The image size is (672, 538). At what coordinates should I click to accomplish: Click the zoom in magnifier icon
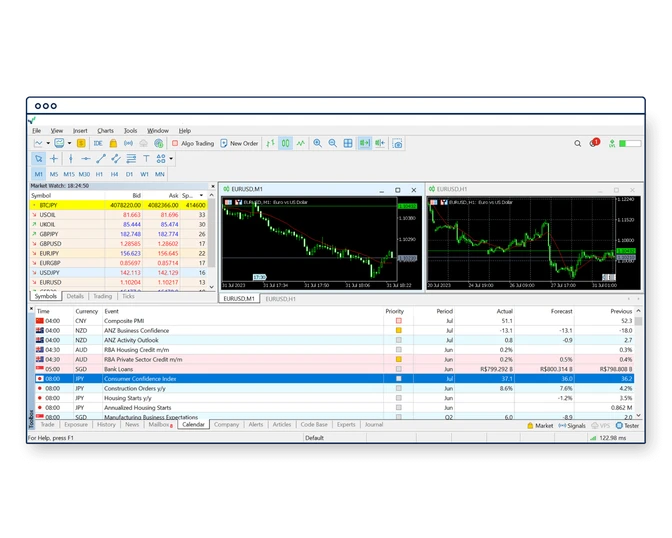coord(318,144)
